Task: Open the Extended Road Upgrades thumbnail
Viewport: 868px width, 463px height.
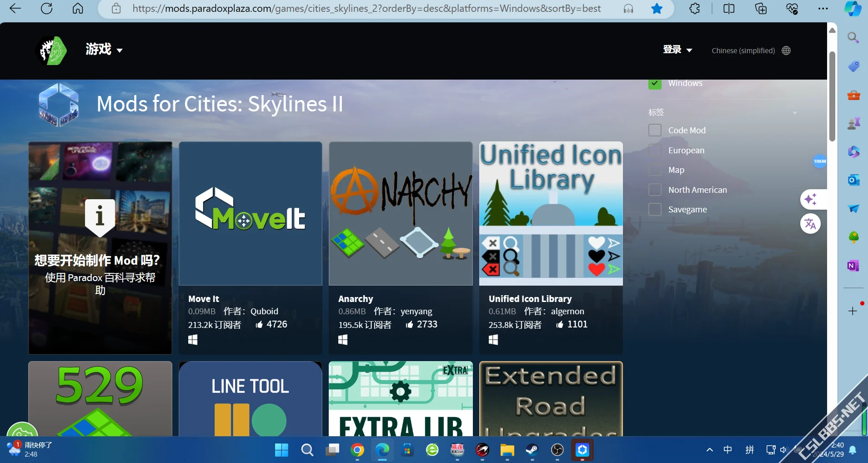Action: coord(551,399)
